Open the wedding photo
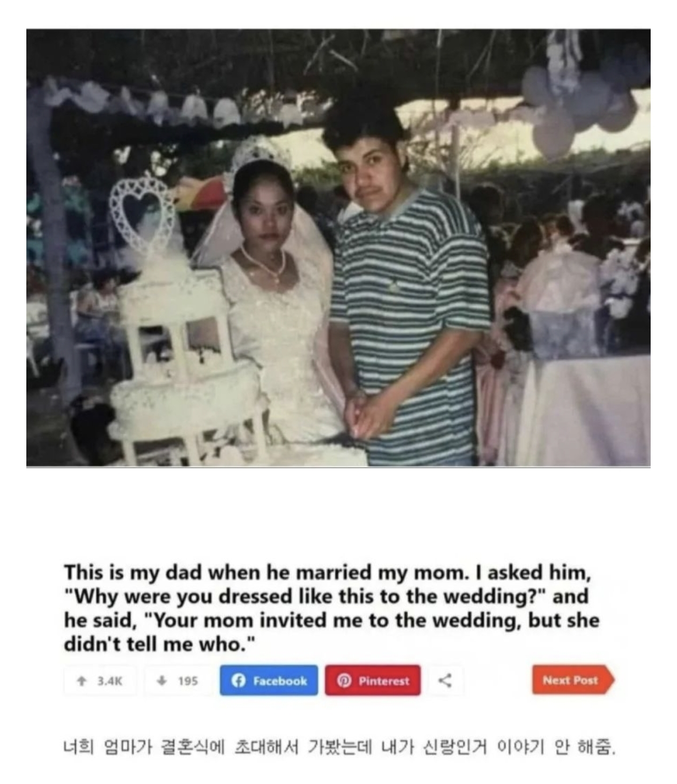Image resolution: width=677 pixels, height=784 pixels. click(x=338, y=248)
